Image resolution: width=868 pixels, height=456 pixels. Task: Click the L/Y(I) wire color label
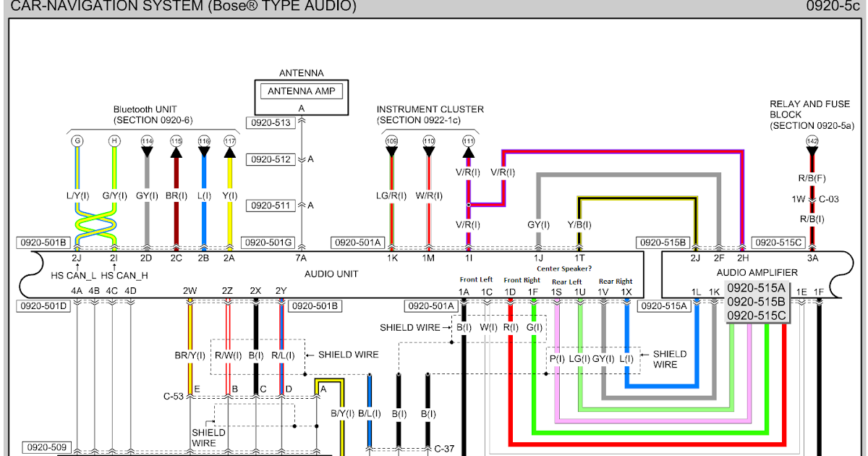point(77,195)
